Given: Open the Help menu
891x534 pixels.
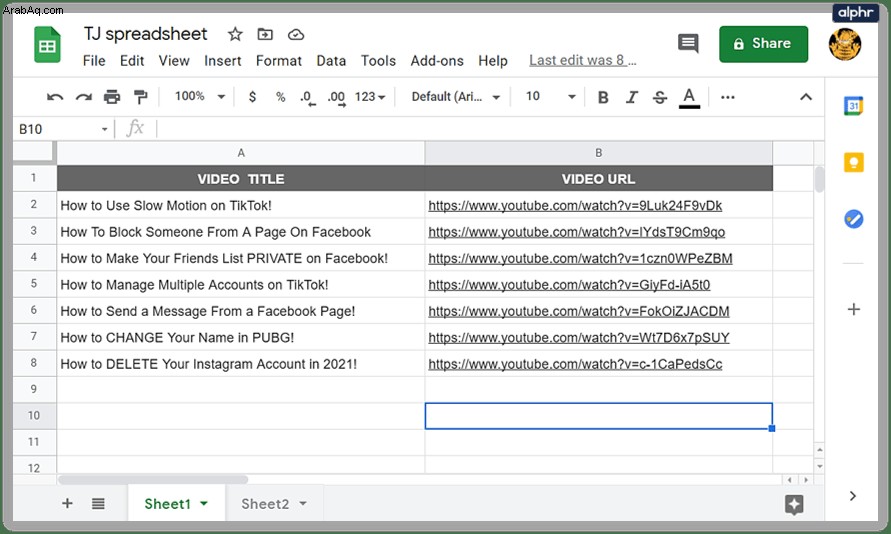Looking at the screenshot, I should pyautogui.click(x=493, y=61).
